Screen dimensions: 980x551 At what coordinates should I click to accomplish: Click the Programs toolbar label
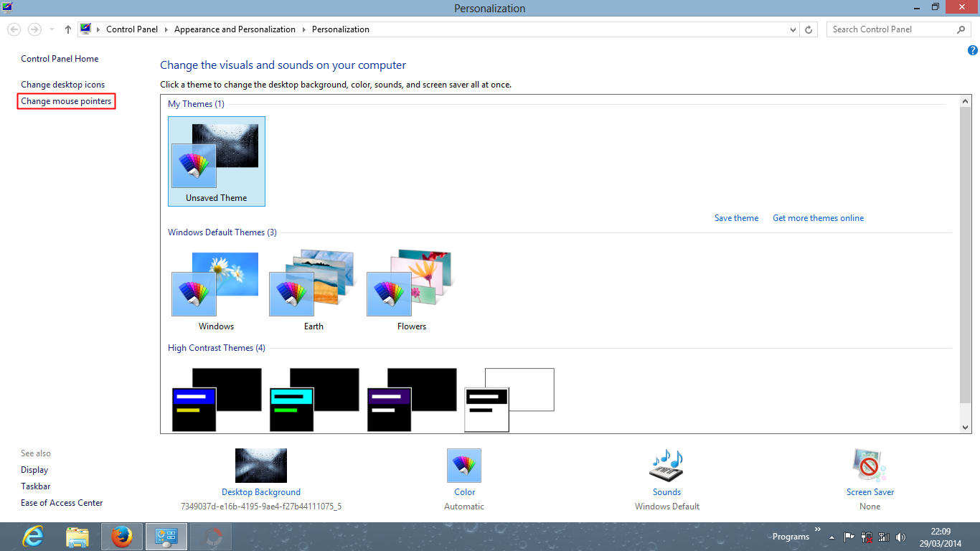point(791,537)
